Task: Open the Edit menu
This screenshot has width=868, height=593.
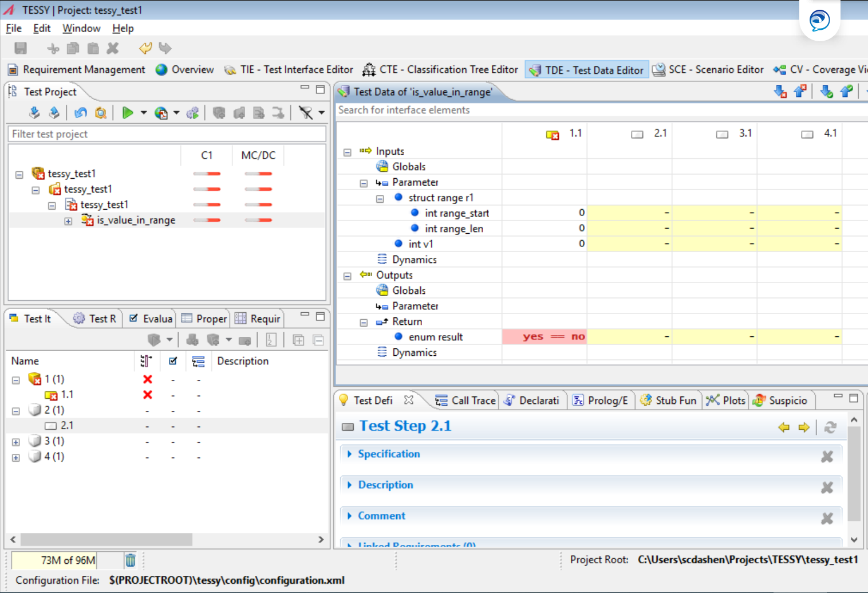Action: click(x=42, y=28)
